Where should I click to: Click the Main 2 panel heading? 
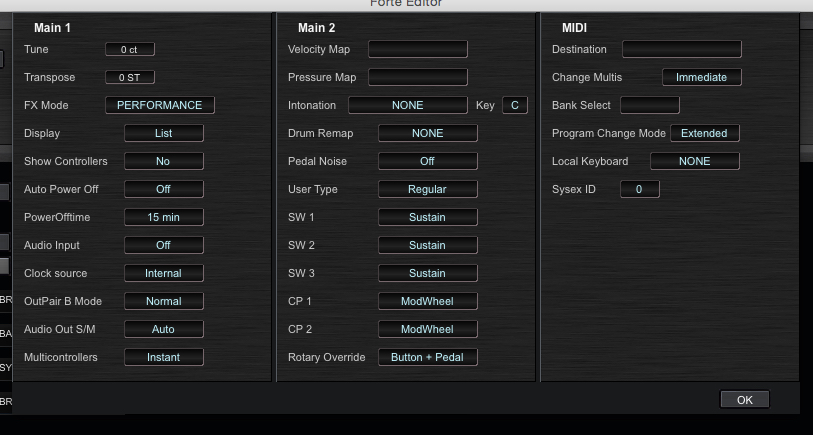pos(316,28)
